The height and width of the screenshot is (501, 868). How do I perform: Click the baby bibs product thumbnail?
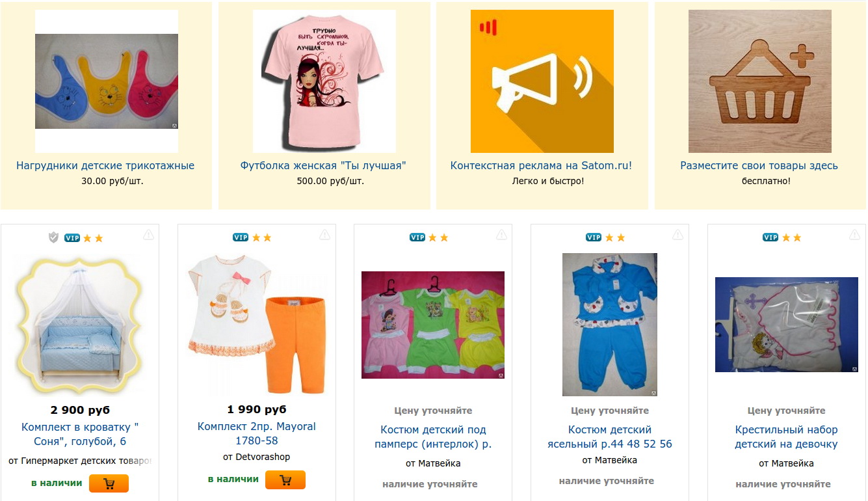point(107,81)
